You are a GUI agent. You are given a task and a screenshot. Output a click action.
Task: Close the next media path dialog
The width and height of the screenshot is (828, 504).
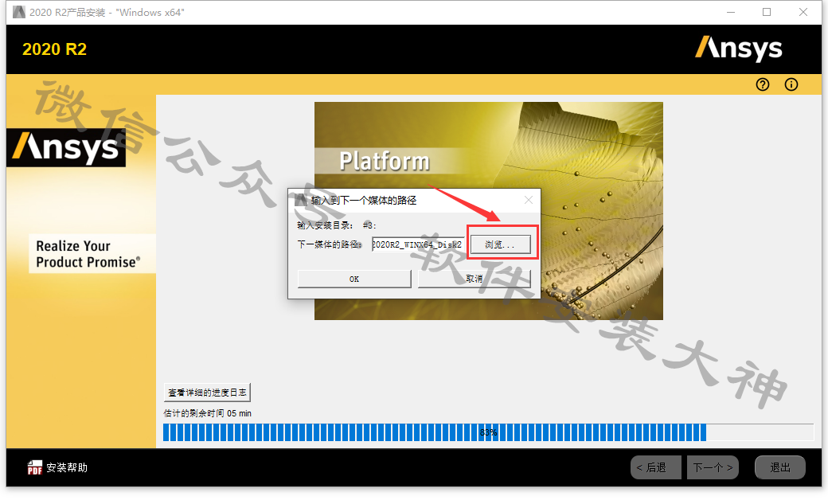click(x=528, y=200)
